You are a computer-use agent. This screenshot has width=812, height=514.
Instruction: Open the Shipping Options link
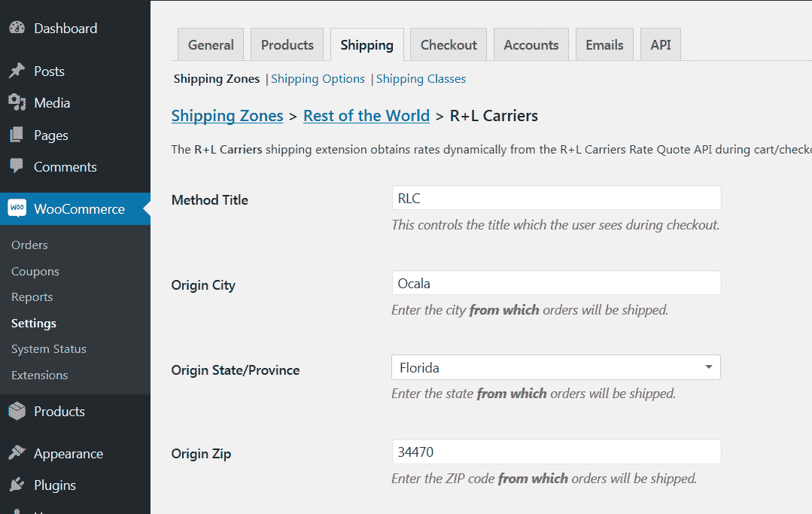pyautogui.click(x=318, y=79)
